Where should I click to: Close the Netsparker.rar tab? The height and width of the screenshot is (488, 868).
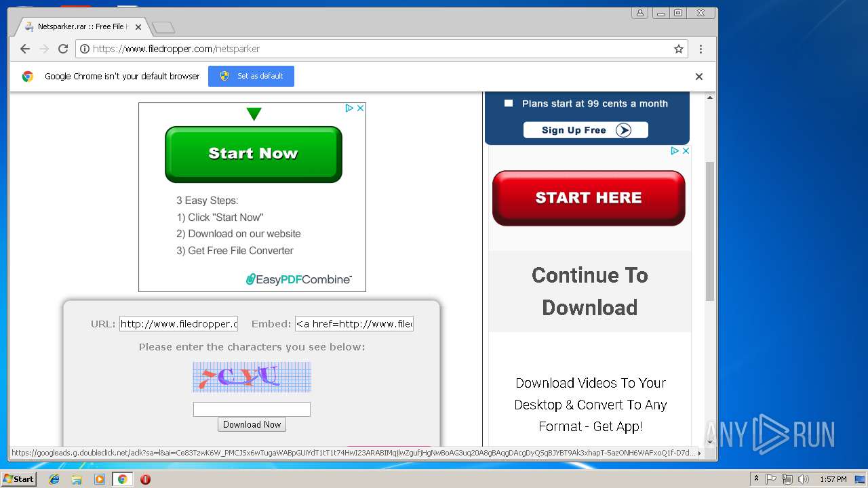pyautogui.click(x=138, y=27)
